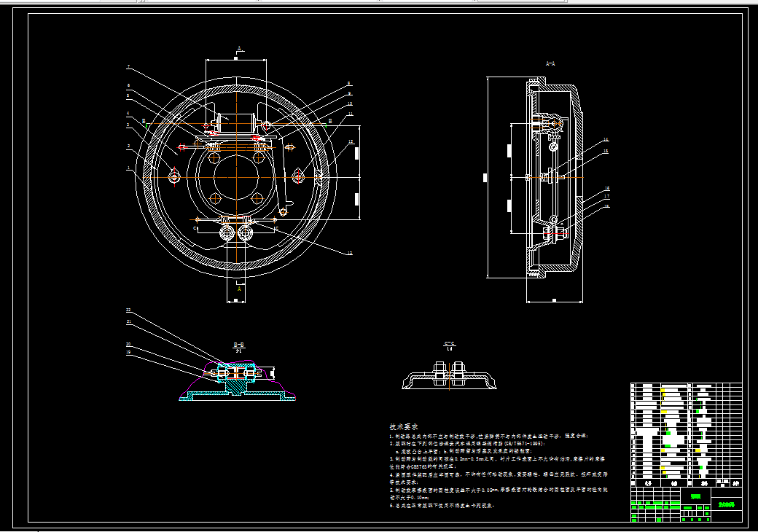Select the 技术要求 heading text
758x532 pixels.
(404, 426)
